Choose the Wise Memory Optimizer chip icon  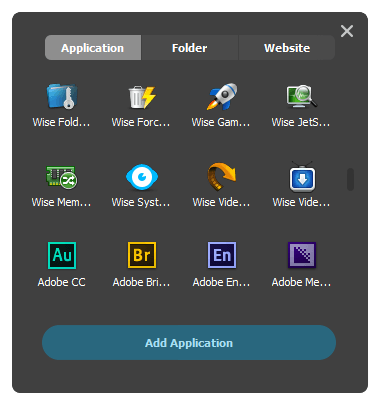click(x=62, y=177)
